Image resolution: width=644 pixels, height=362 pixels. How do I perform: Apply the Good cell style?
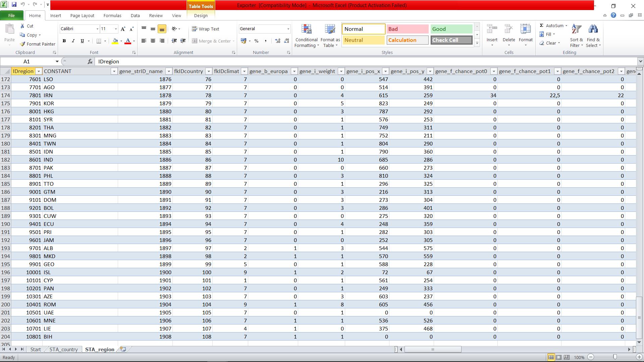pos(451,29)
